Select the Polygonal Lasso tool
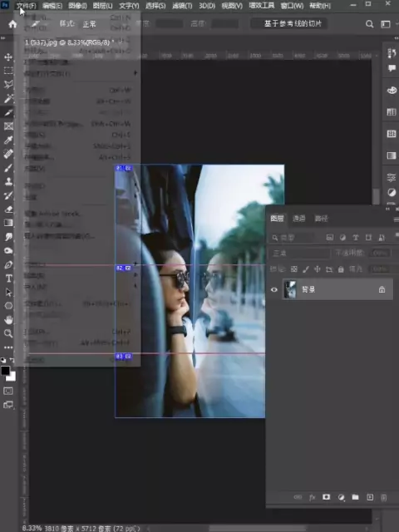 pyautogui.click(x=8, y=84)
